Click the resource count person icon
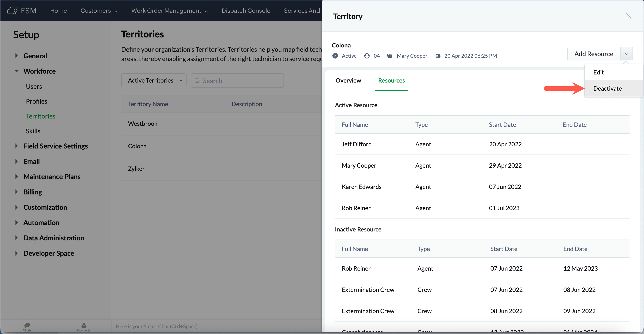 click(x=367, y=56)
